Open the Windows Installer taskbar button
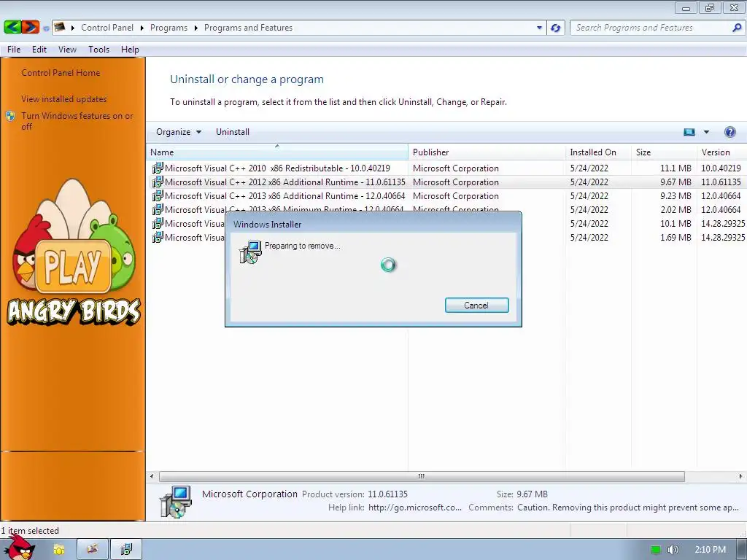This screenshot has height=560, width=747. click(126, 550)
